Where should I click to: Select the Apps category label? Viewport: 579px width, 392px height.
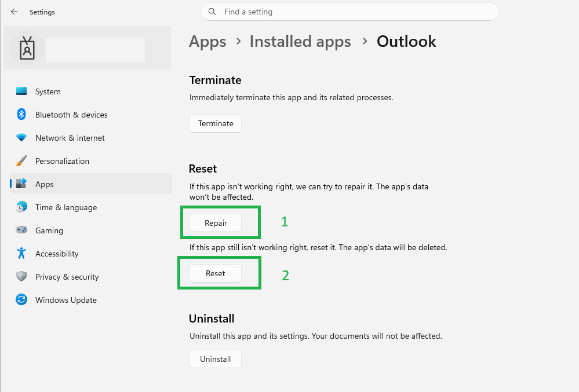point(44,184)
